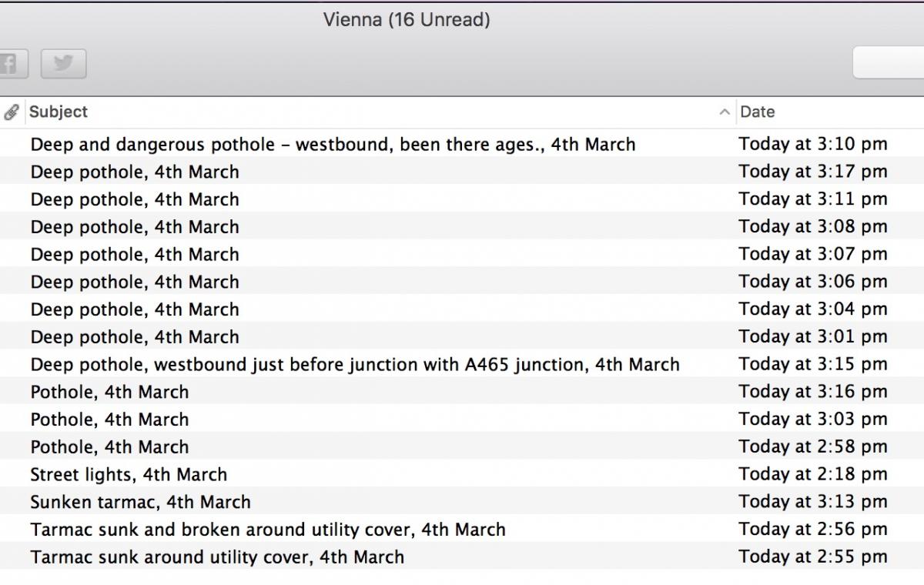924x585 pixels.
Task: Select 'Deep pothole, westbound just before junction' article
Action: [x=354, y=365]
